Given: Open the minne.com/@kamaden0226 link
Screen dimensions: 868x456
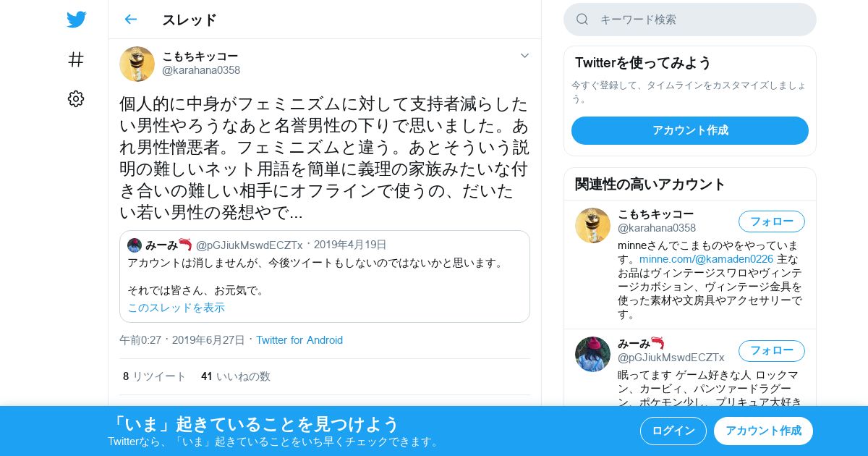Looking at the screenshot, I should tap(706, 259).
